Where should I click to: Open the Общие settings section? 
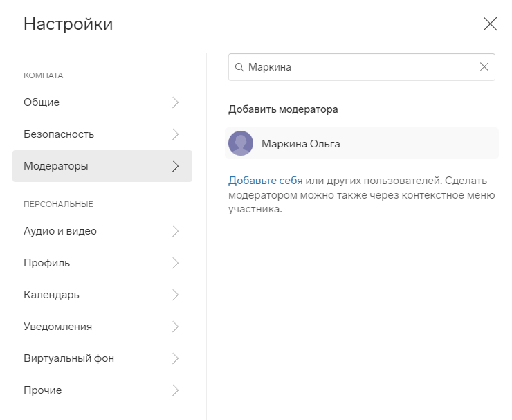point(102,102)
